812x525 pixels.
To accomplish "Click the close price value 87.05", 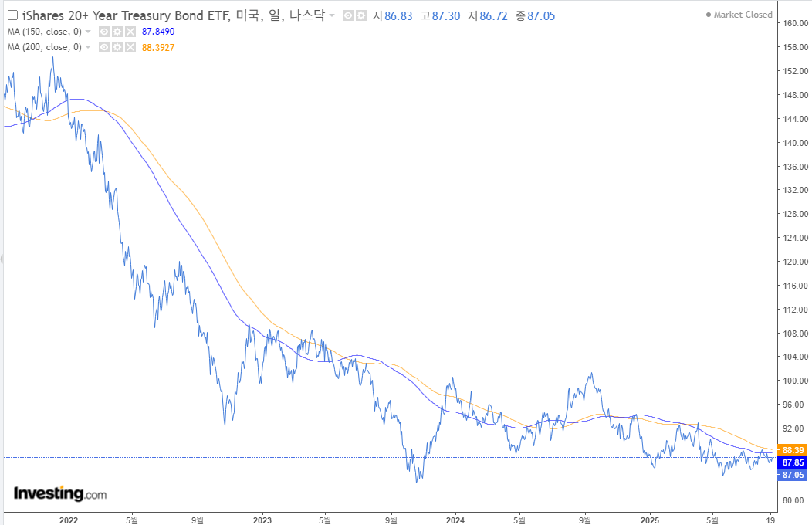I will 541,16.
